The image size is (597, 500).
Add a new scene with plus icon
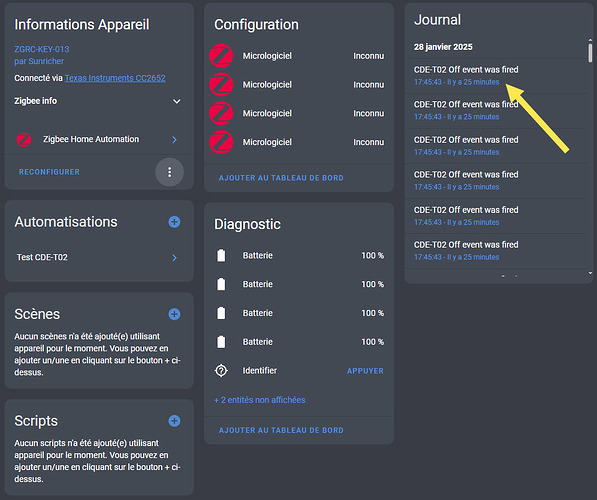[x=174, y=314]
